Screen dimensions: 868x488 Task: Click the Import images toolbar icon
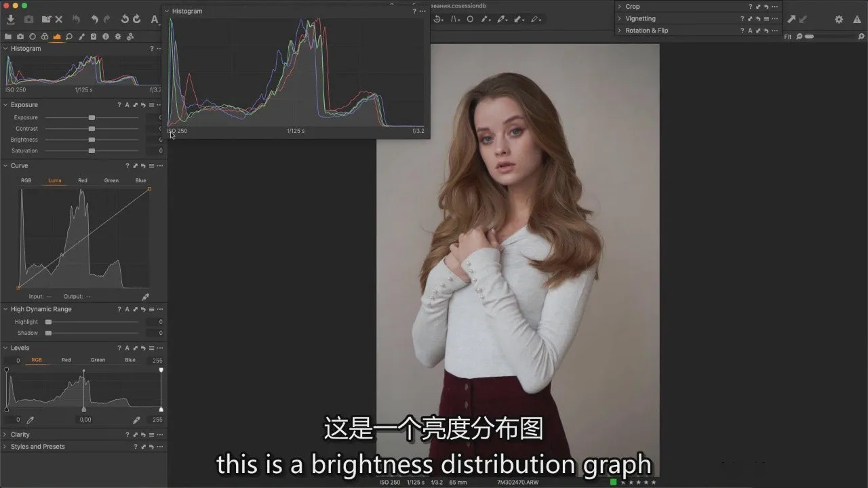(11, 20)
